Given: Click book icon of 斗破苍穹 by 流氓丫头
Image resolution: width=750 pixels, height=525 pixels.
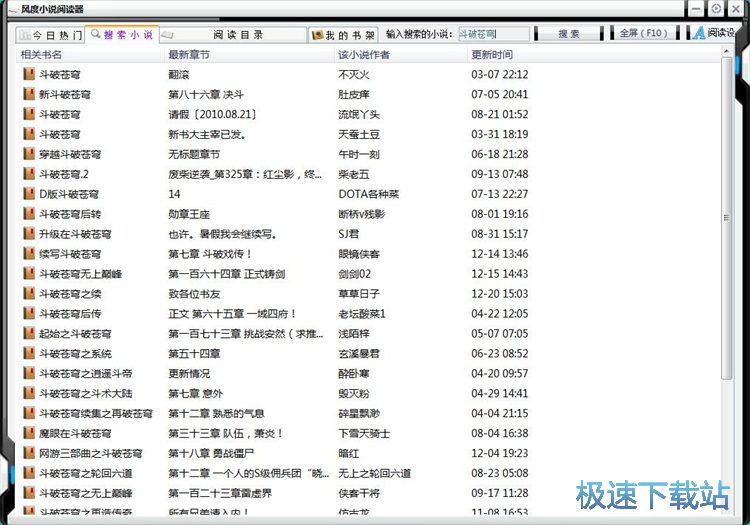Looking at the screenshot, I should (x=29, y=114).
